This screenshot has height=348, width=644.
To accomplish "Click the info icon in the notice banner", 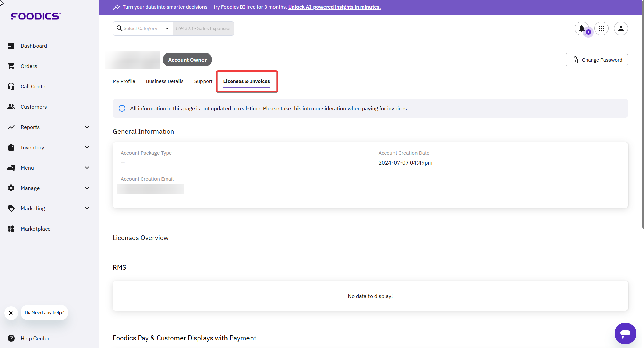I will [122, 108].
